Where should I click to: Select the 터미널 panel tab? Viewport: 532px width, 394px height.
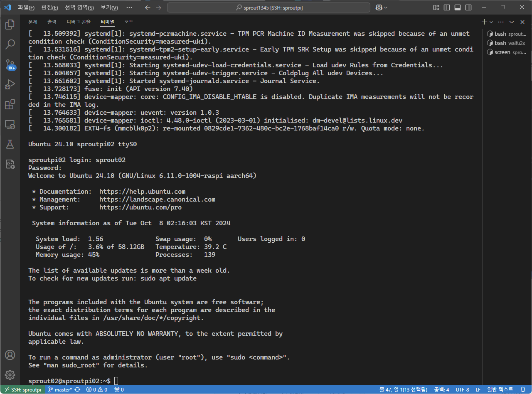click(x=108, y=22)
